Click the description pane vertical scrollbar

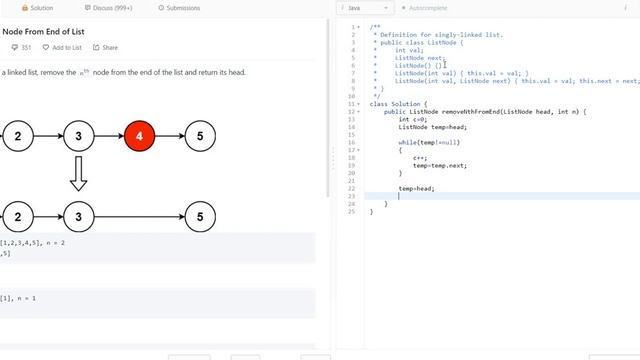327,108
